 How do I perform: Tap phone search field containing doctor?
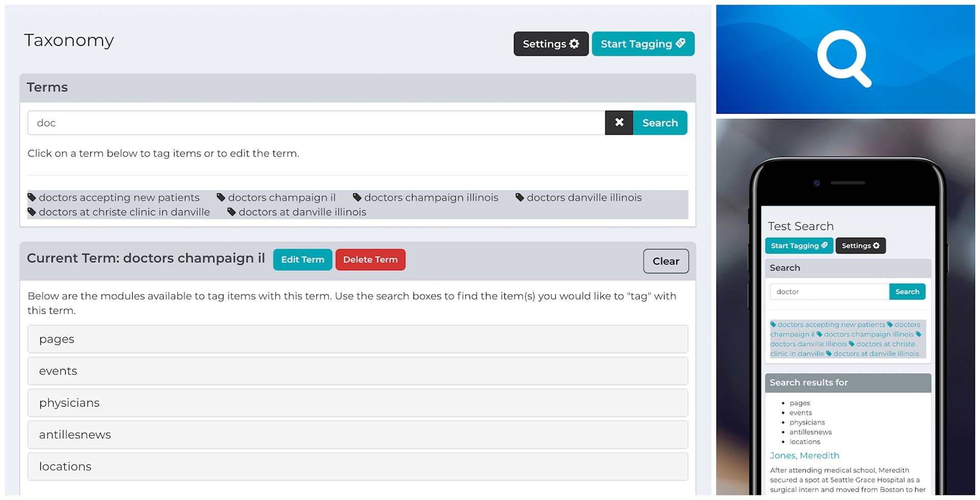pos(829,292)
